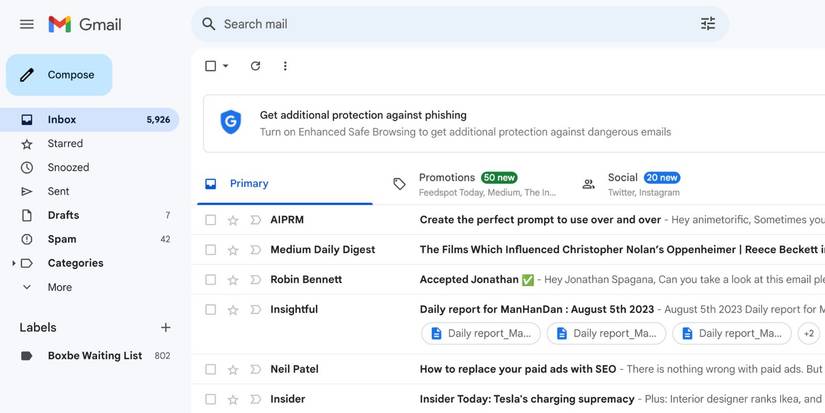This screenshot has height=413, width=825.
Task: Open the select-all dropdown arrow
Action: [226, 66]
